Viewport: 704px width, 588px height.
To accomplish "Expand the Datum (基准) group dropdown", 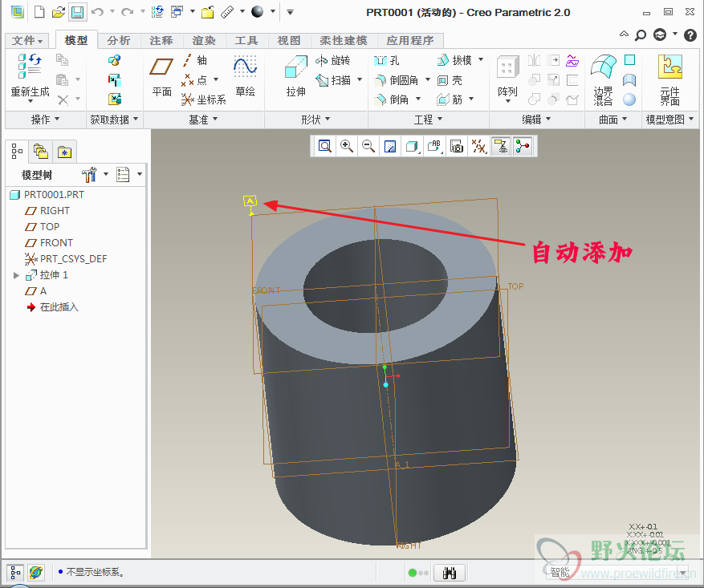I will coord(203,120).
